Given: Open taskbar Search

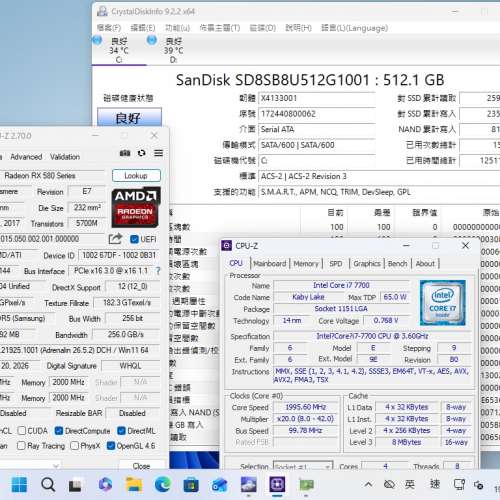Looking at the screenshot, I should pos(48,485).
